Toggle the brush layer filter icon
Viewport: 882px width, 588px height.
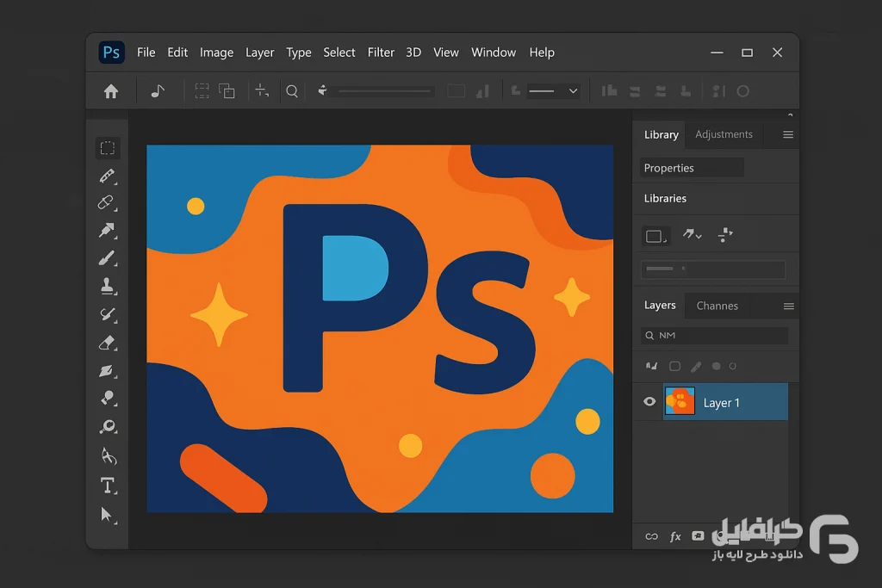(x=696, y=367)
